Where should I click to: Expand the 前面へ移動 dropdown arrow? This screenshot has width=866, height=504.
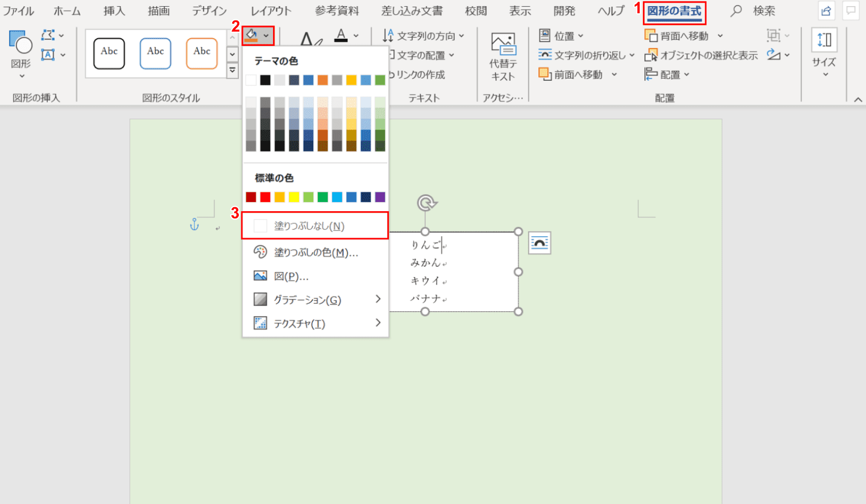(x=614, y=74)
